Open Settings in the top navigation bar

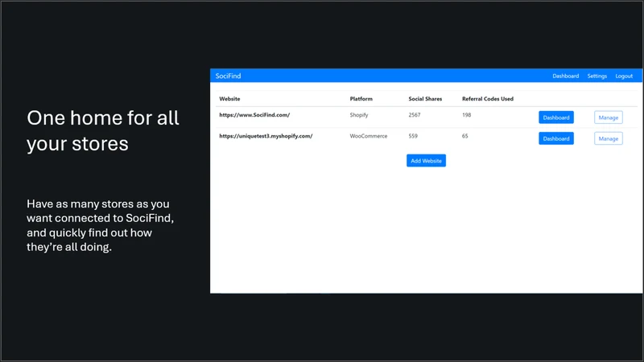click(x=597, y=76)
